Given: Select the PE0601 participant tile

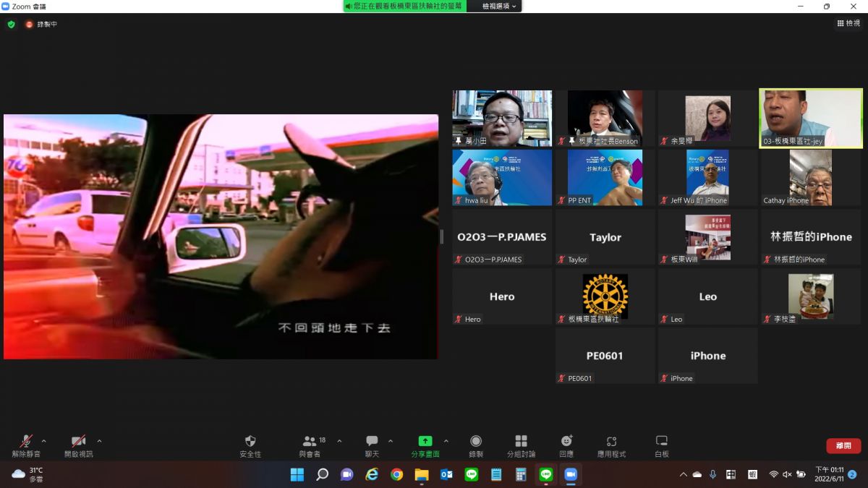Looking at the screenshot, I should click(x=605, y=356).
